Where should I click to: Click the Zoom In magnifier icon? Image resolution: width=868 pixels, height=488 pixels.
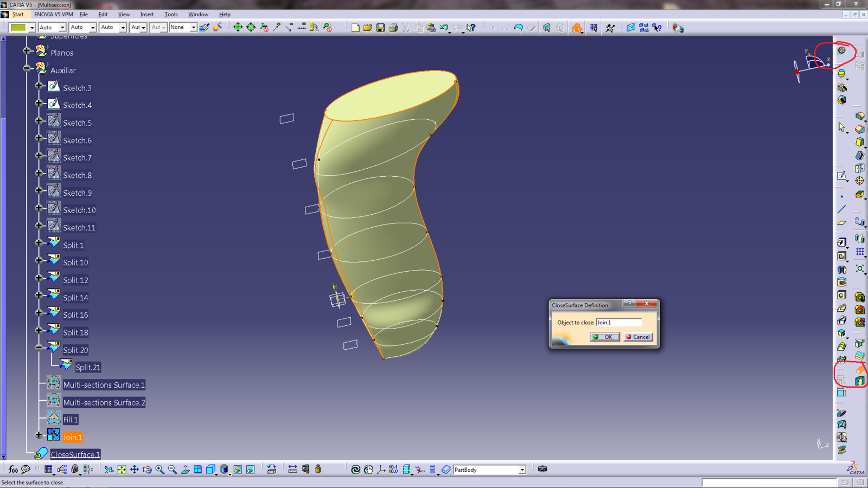pos(159,470)
